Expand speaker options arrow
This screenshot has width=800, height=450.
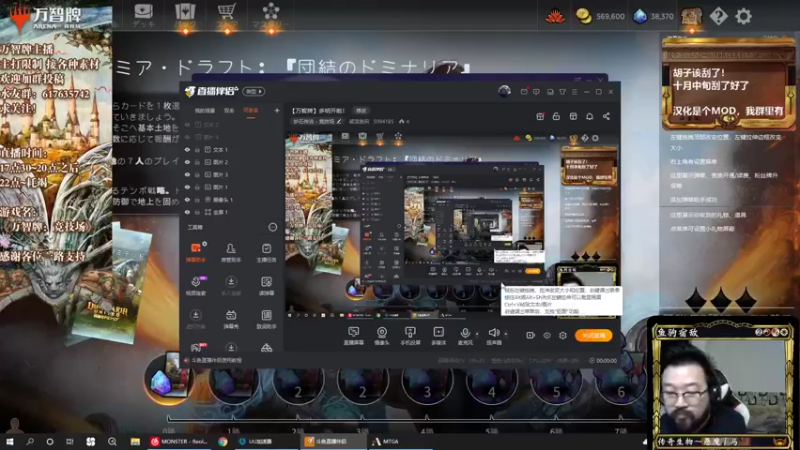(x=506, y=334)
